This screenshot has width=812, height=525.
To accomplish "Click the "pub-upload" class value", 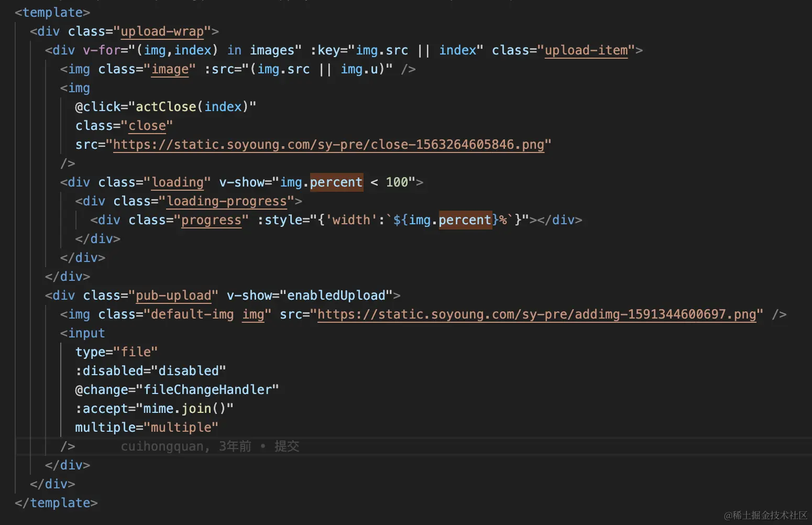I will click(173, 296).
